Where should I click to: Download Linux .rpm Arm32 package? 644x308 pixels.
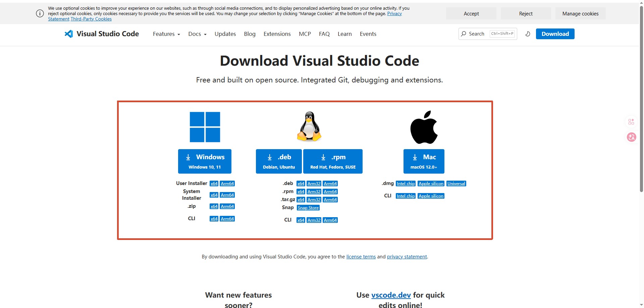tap(314, 192)
